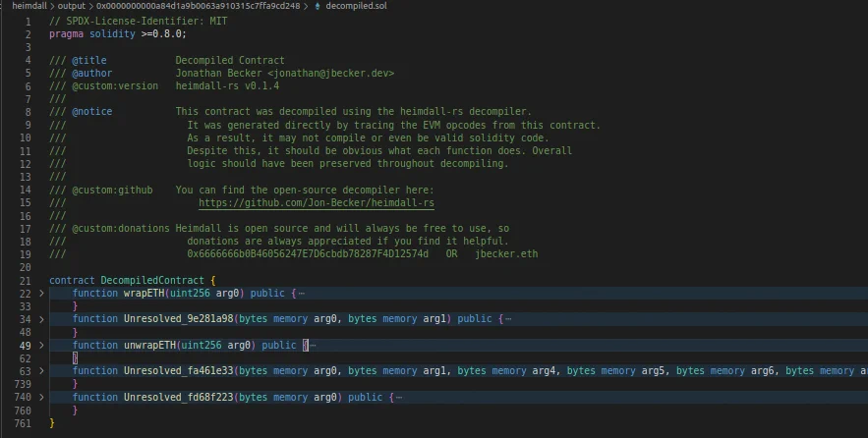
Task: Select the decompiled.sol breadcrumb file
Action: 356,6
